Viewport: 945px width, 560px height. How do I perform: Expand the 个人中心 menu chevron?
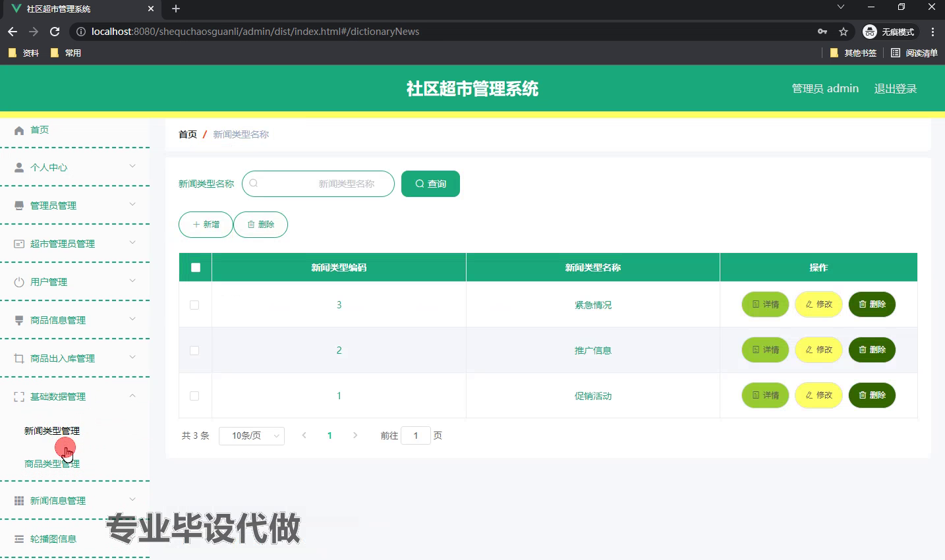pyautogui.click(x=132, y=166)
